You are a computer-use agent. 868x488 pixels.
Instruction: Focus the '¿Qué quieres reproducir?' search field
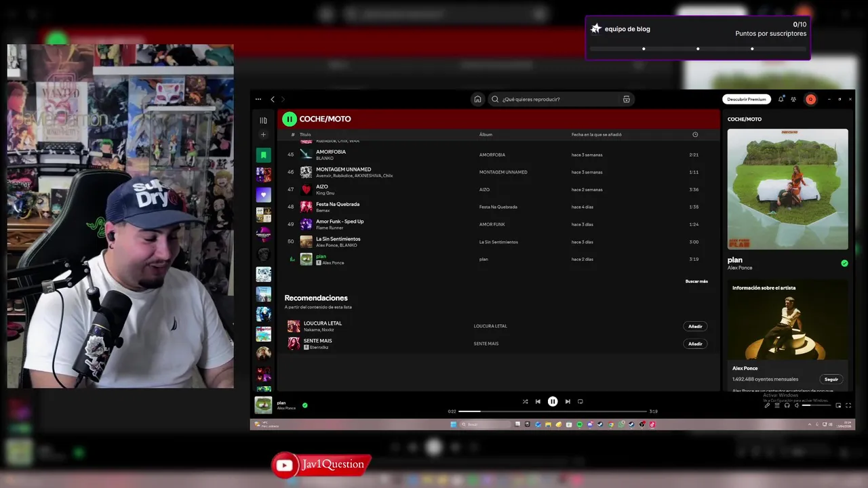coord(560,99)
